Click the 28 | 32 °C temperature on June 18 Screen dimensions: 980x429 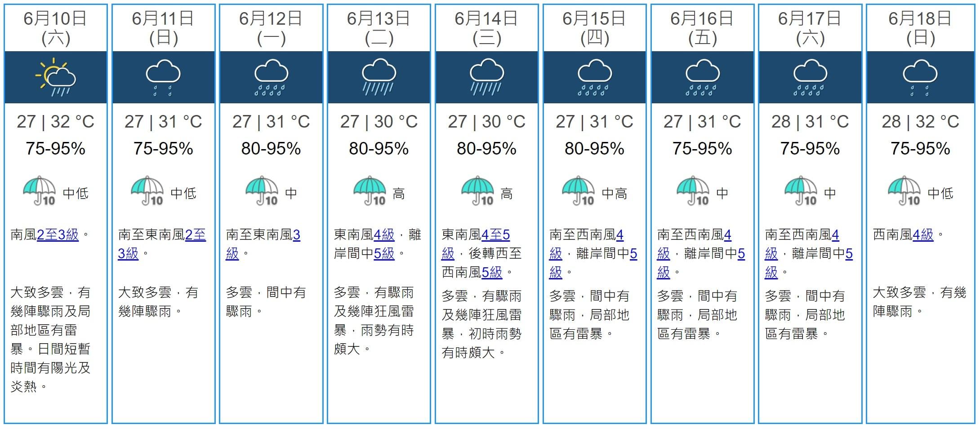point(920,122)
